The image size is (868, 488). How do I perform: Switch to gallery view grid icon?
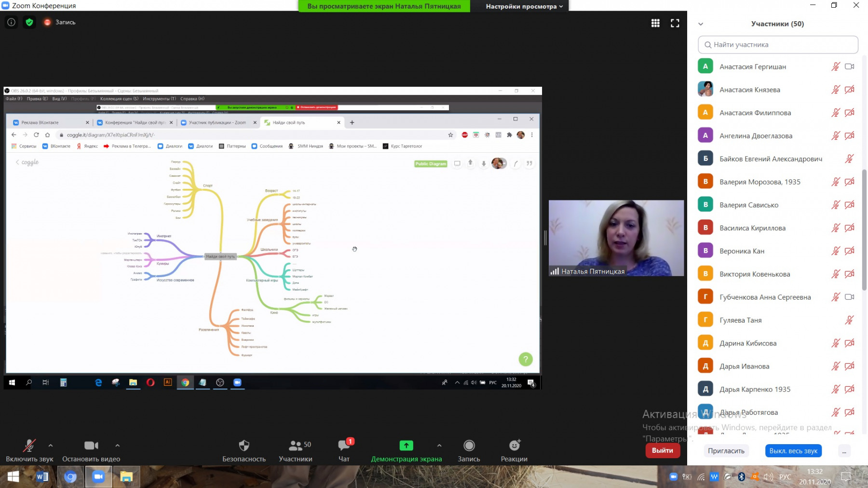(655, 23)
